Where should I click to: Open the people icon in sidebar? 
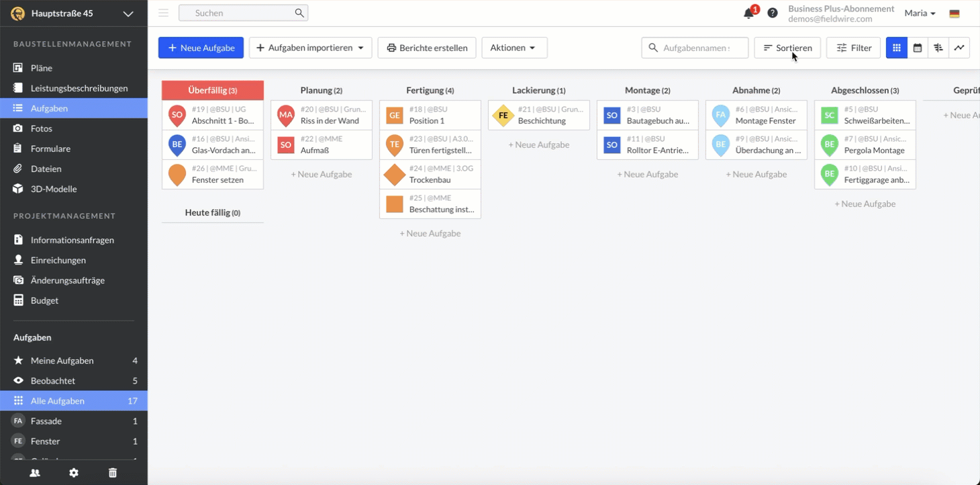click(x=35, y=473)
